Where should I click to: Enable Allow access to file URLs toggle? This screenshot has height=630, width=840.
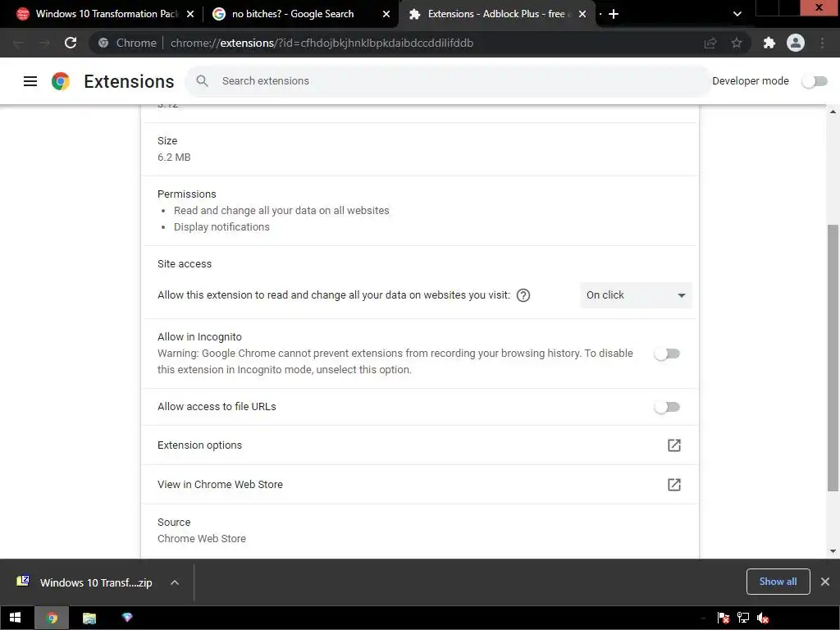click(x=667, y=407)
